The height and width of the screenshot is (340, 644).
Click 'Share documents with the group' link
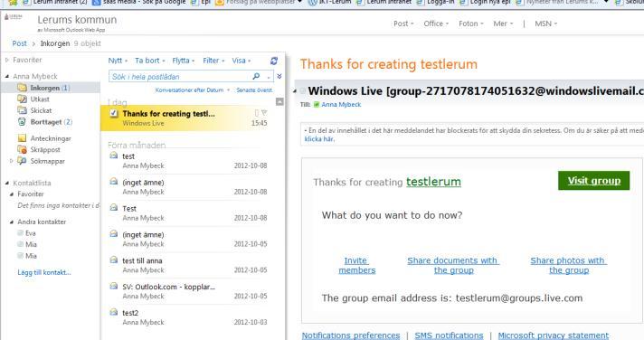(453, 265)
